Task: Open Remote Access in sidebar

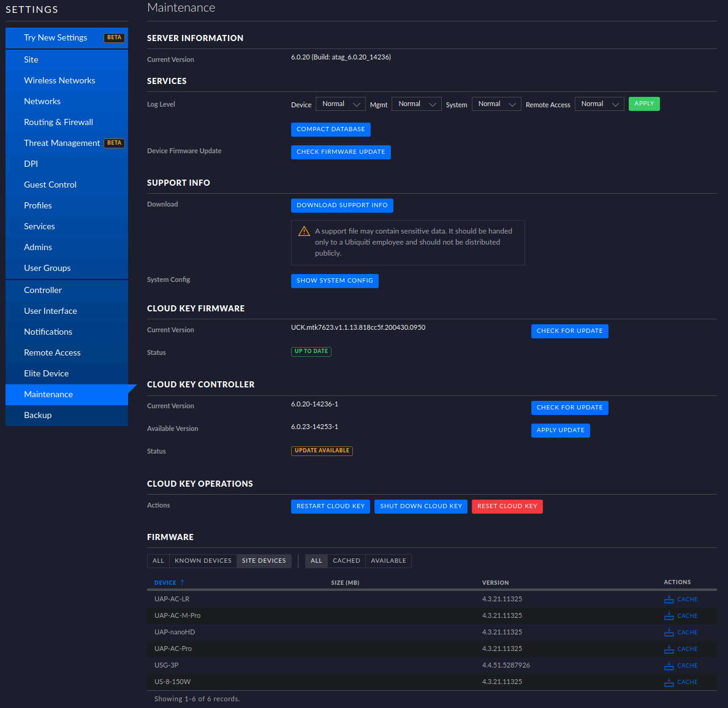Action: click(x=67, y=353)
